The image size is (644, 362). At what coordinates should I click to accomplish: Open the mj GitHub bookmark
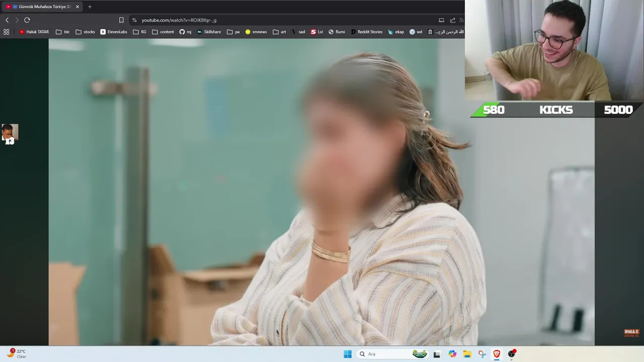[186, 32]
